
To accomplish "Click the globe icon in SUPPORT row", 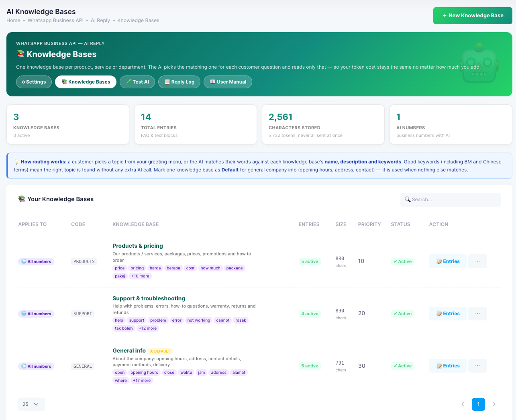I will point(24,314).
